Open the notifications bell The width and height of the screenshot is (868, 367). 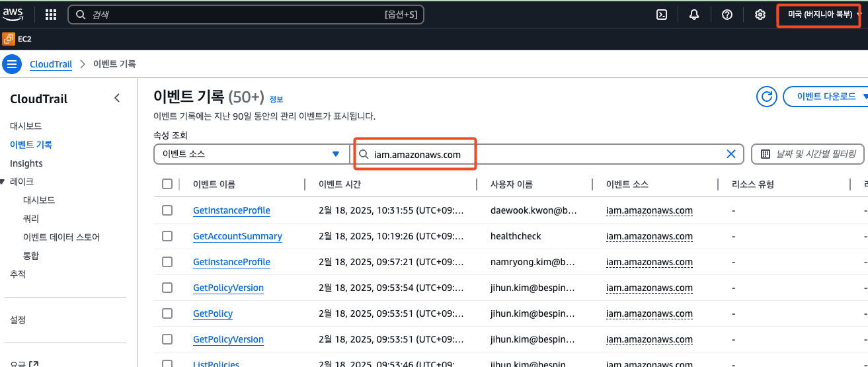pyautogui.click(x=694, y=15)
